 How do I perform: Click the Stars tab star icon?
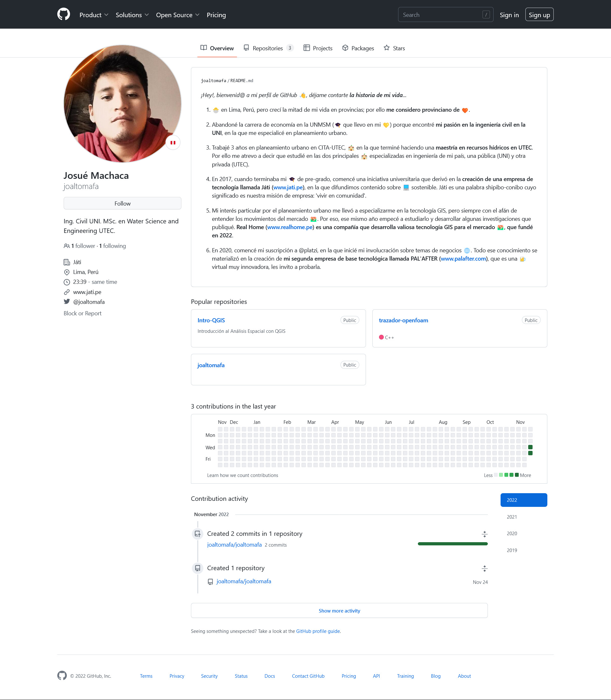[386, 48]
